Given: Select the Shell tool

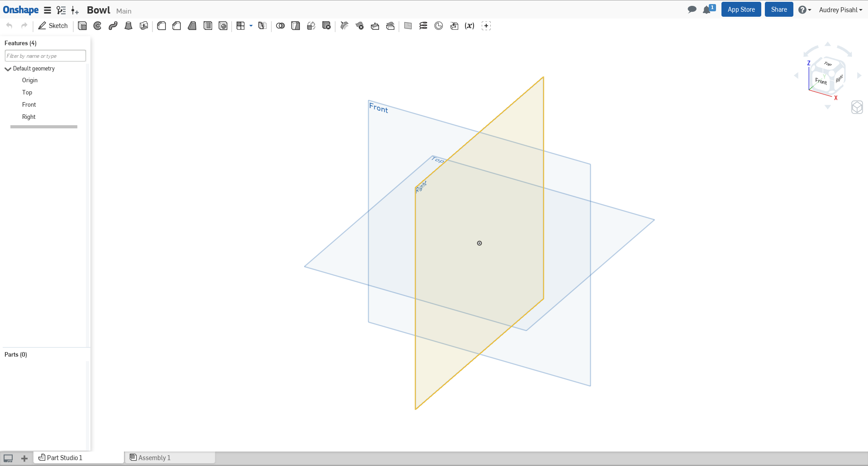Looking at the screenshot, I should [x=208, y=26].
